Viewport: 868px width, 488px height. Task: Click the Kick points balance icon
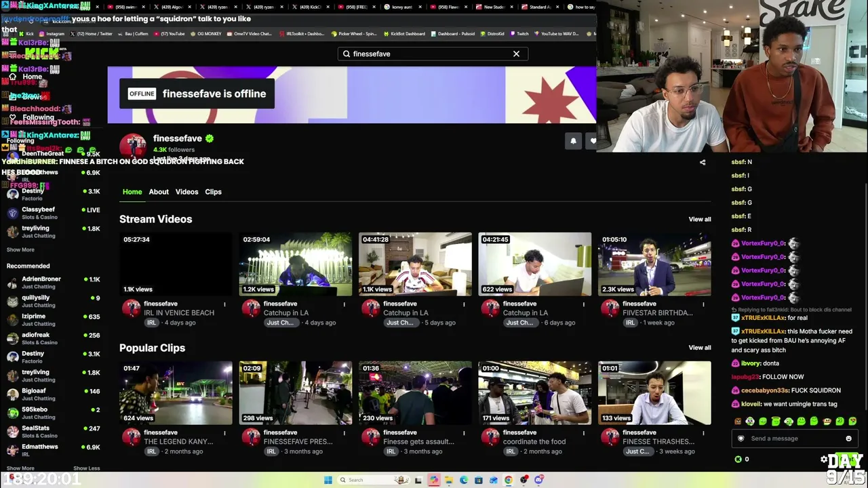pyautogui.click(x=738, y=460)
